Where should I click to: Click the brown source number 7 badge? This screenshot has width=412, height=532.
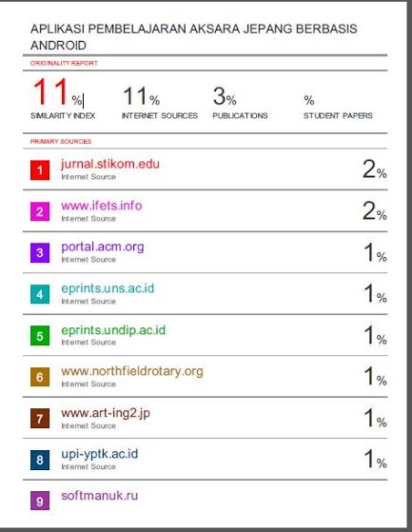[x=40, y=419]
